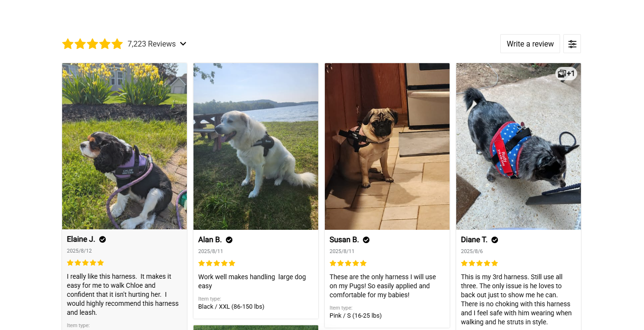The image size is (644, 330).
Task: Expand the 7,223 Reviews dropdown chevron
Action: pyautogui.click(x=183, y=44)
